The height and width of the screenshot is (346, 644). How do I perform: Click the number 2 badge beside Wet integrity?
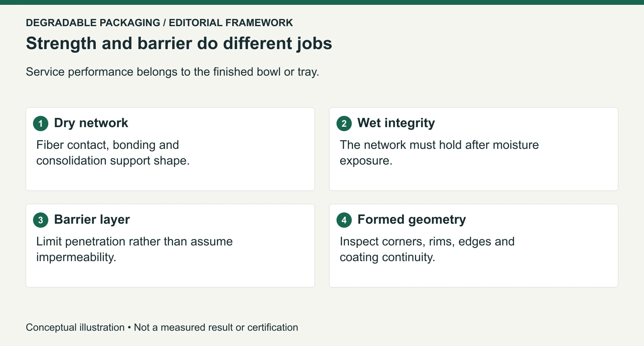pyautogui.click(x=344, y=124)
